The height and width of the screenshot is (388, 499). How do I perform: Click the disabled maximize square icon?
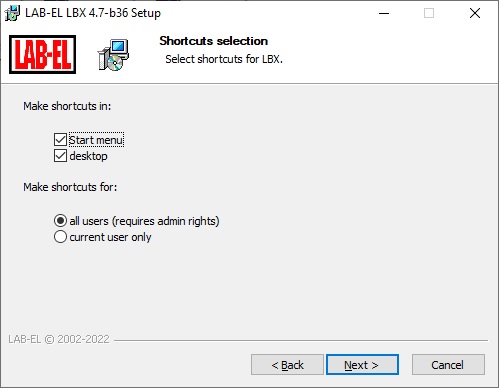(429, 13)
